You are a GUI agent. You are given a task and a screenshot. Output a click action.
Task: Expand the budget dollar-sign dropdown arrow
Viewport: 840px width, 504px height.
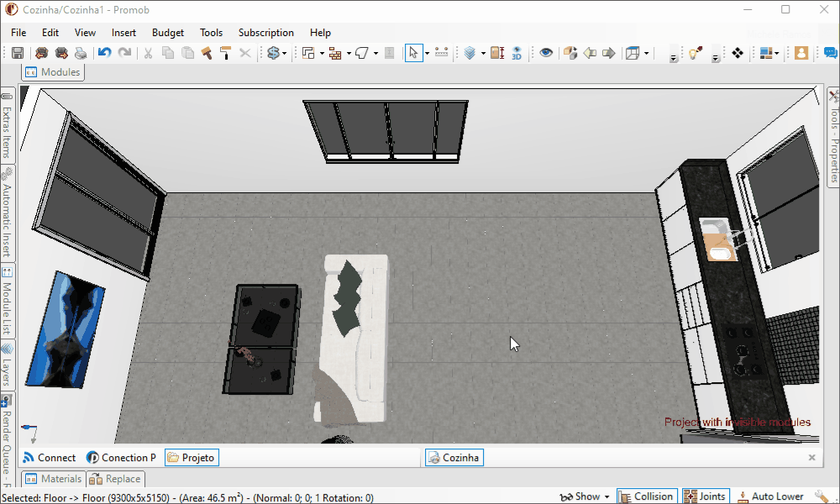click(285, 54)
